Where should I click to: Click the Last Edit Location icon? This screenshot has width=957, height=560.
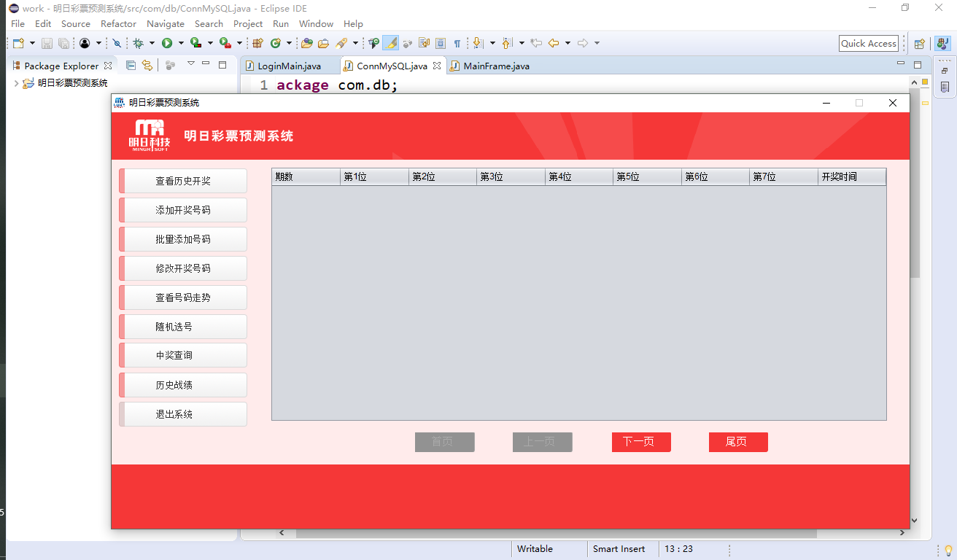click(536, 43)
